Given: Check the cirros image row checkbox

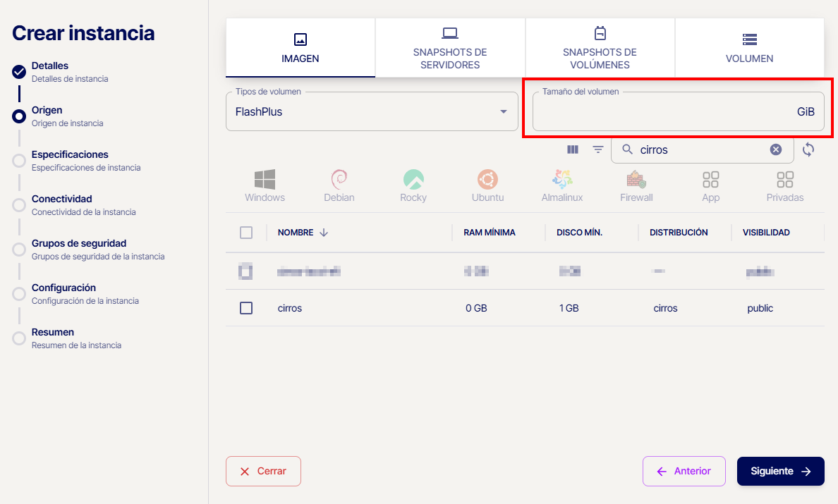Looking at the screenshot, I should pyautogui.click(x=246, y=308).
